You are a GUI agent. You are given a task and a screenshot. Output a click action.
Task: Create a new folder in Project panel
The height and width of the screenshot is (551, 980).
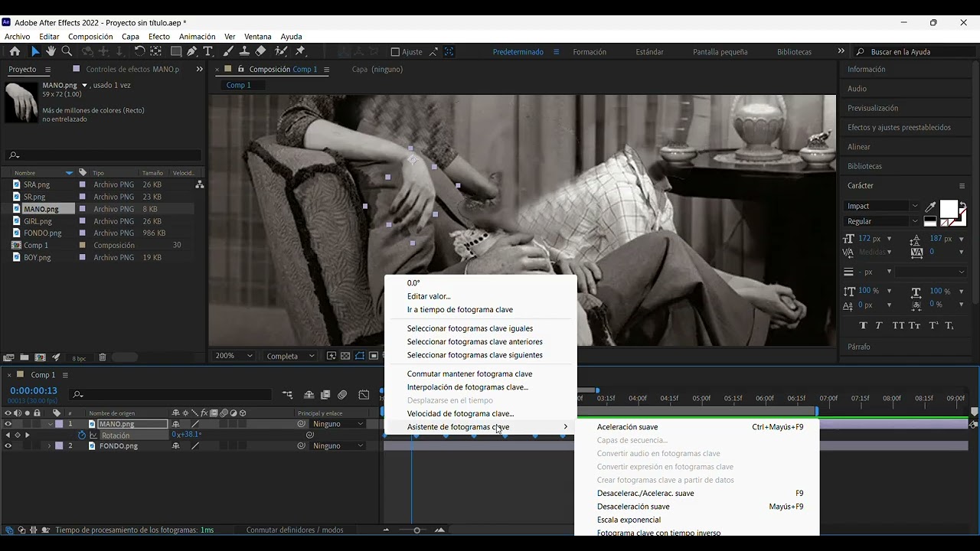[24, 357]
